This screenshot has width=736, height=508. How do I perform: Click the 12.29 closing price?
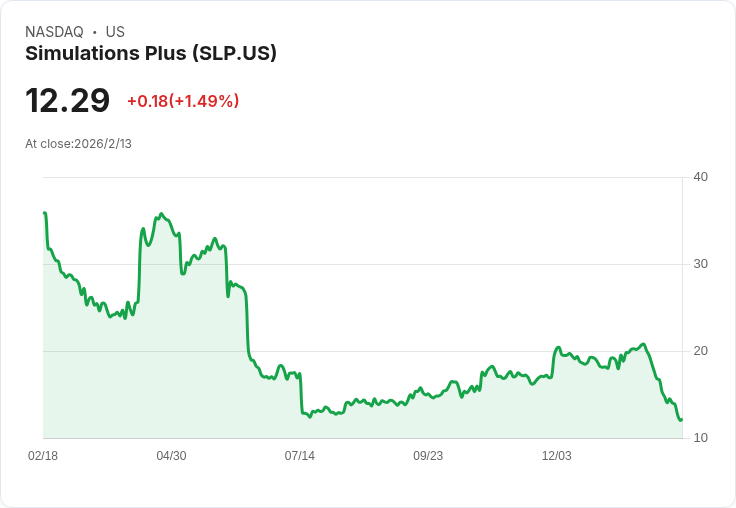pyautogui.click(x=67, y=101)
